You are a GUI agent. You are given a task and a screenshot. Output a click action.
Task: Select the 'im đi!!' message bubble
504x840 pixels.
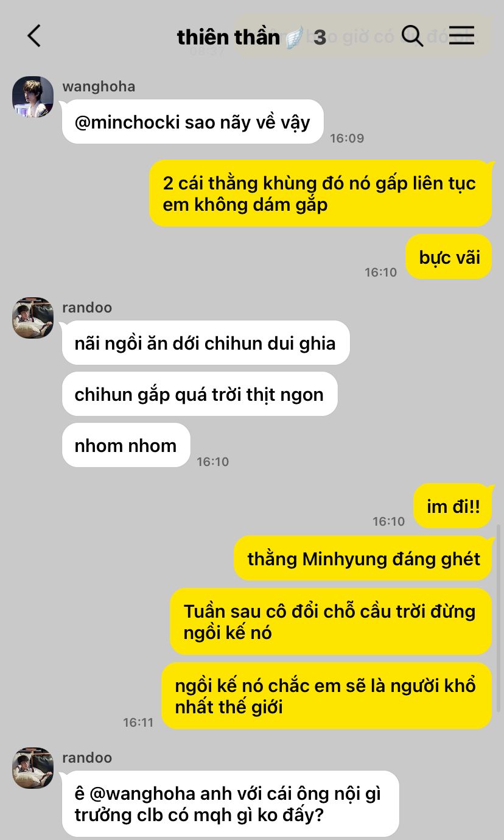tap(453, 506)
